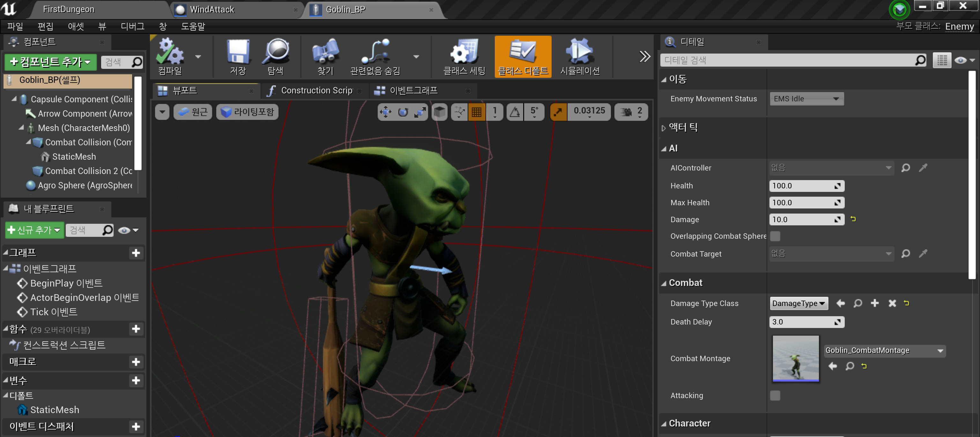Open the Damage Type Class dropdown
The height and width of the screenshot is (437, 980).
tap(798, 303)
